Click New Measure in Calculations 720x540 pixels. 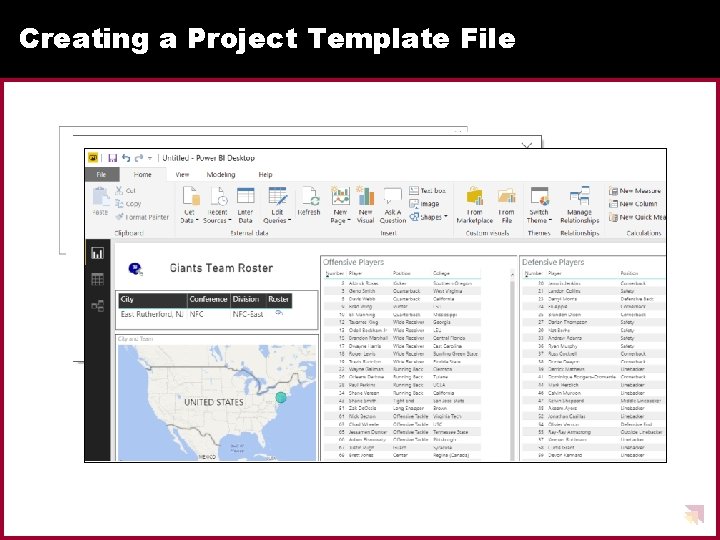pos(635,191)
